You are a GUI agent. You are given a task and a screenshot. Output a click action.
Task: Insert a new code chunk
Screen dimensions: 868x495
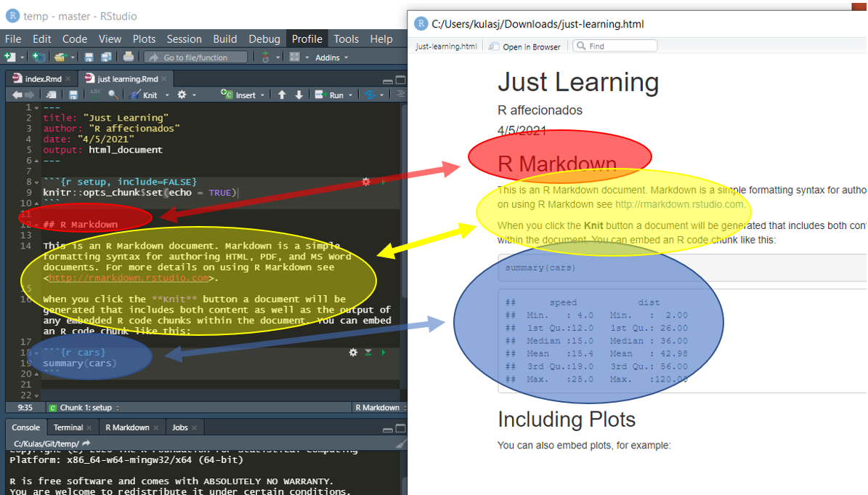coord(242,94)
